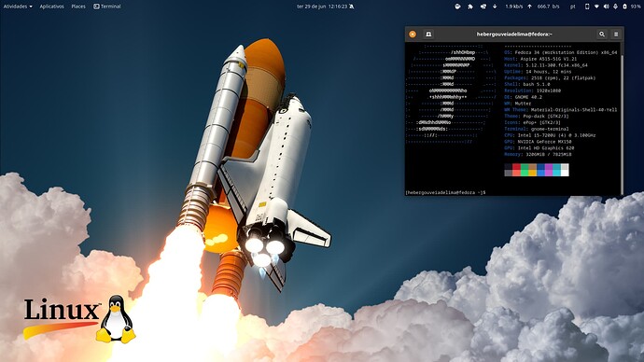Screen dimensions: 644x362
Task: Click the Resolution: 1920x1080 line
Action: (x=532, y=90)
